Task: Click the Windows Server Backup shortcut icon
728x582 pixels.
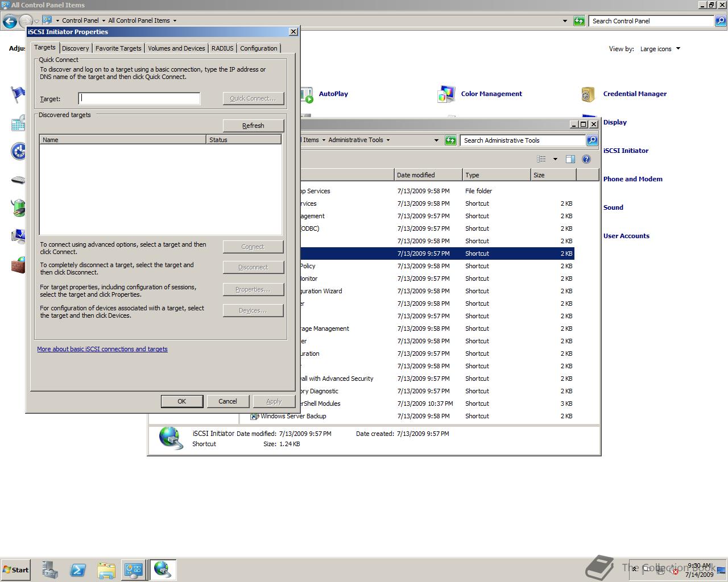Action: coord(255,417)
